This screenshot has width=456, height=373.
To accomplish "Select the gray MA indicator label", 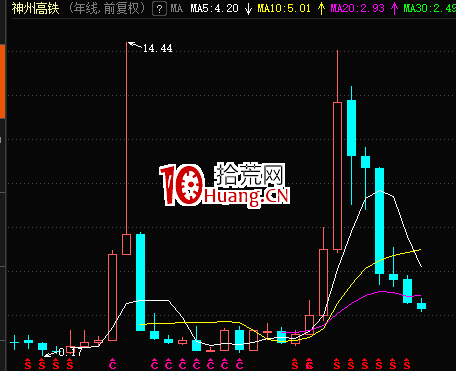I will [177, 8].
